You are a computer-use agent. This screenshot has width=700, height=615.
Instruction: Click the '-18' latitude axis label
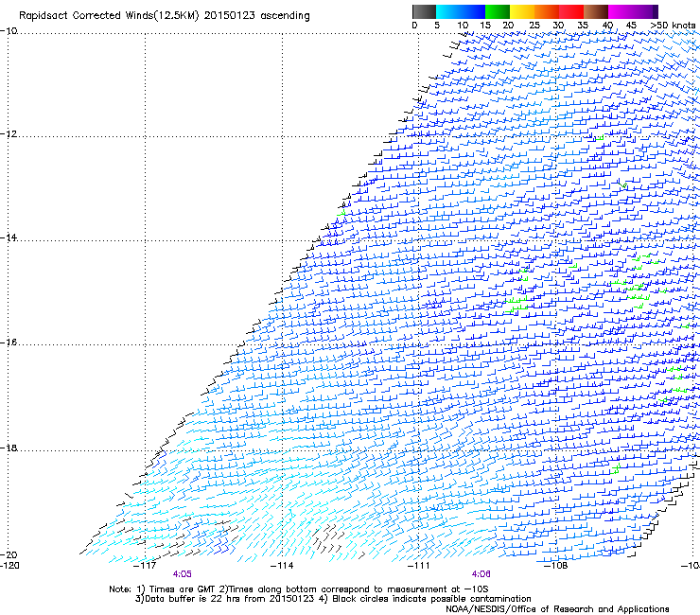tap(9, 448)
